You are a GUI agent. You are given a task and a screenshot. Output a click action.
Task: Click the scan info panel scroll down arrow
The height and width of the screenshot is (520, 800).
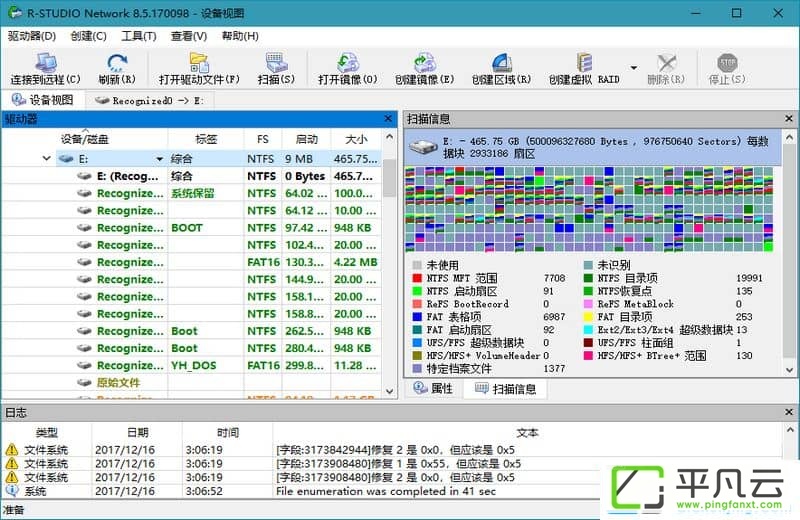(789, 370)
